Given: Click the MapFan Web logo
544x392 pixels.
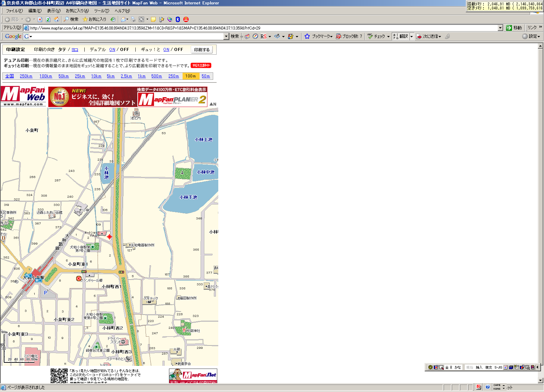Looking at the screenshot, I should [x=23, y=96].
